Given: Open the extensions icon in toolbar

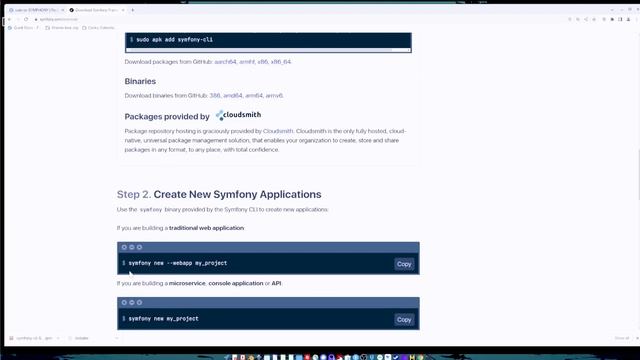Looking at the screenshot, I should (x=612, y=19).
